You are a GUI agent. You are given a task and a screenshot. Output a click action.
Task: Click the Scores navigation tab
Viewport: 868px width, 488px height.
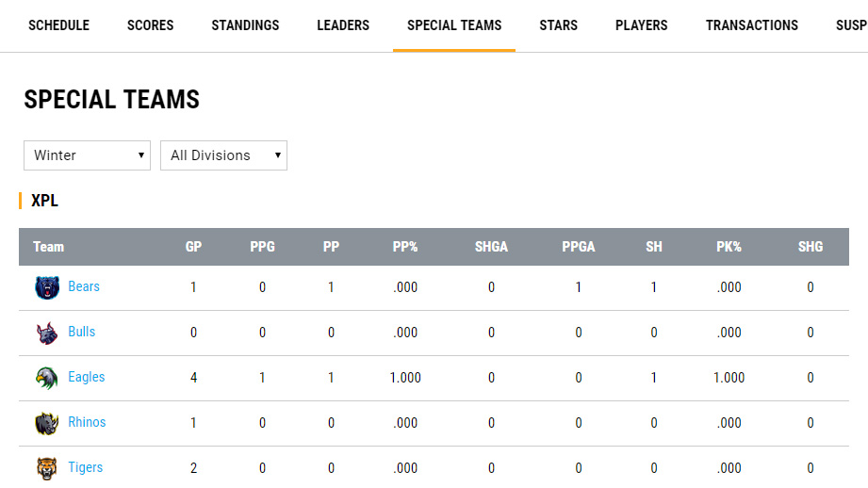pos(150,25)
